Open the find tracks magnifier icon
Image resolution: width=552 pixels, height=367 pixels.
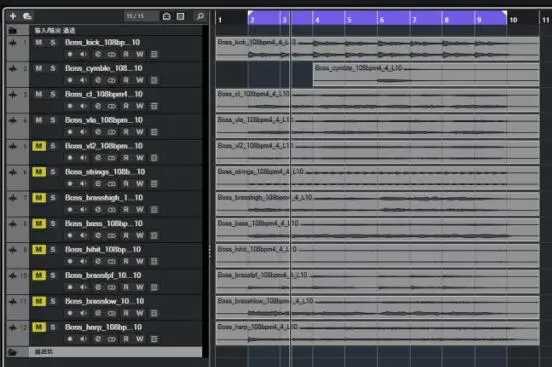[200, 16]
